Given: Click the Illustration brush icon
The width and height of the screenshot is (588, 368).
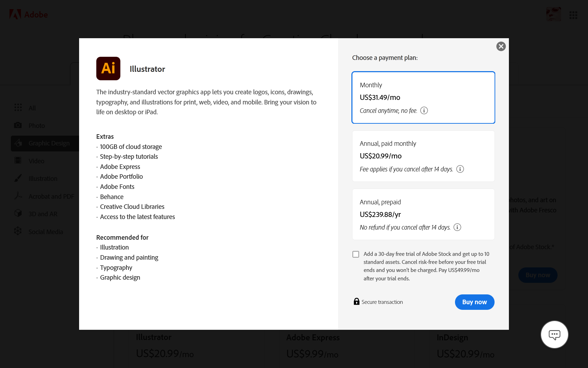Looking at the screenshot, I should pyautogui.click(x=18, y=178).
